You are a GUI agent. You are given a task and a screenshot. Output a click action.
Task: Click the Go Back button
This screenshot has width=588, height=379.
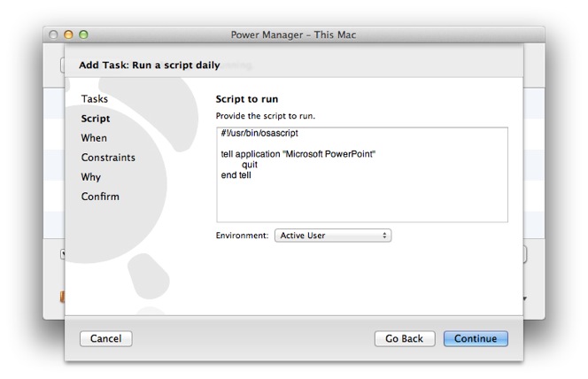point(404,338)
